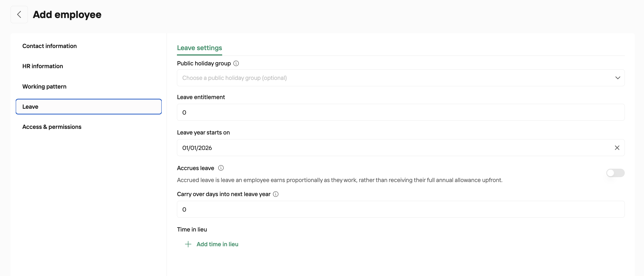Click the plus icon for time in lieu
Screen dimensions: 644x276
tap(188, 244)
